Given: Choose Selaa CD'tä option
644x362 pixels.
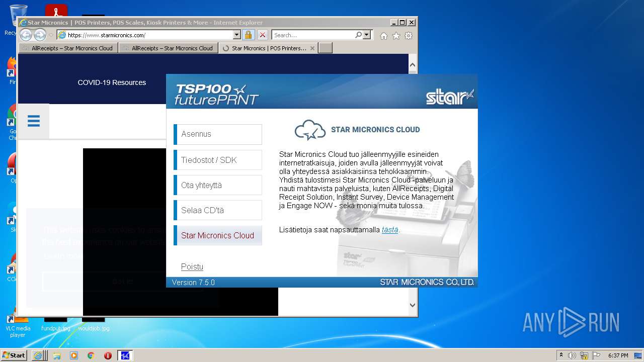Looking at the screenshot, I should 218,210.
